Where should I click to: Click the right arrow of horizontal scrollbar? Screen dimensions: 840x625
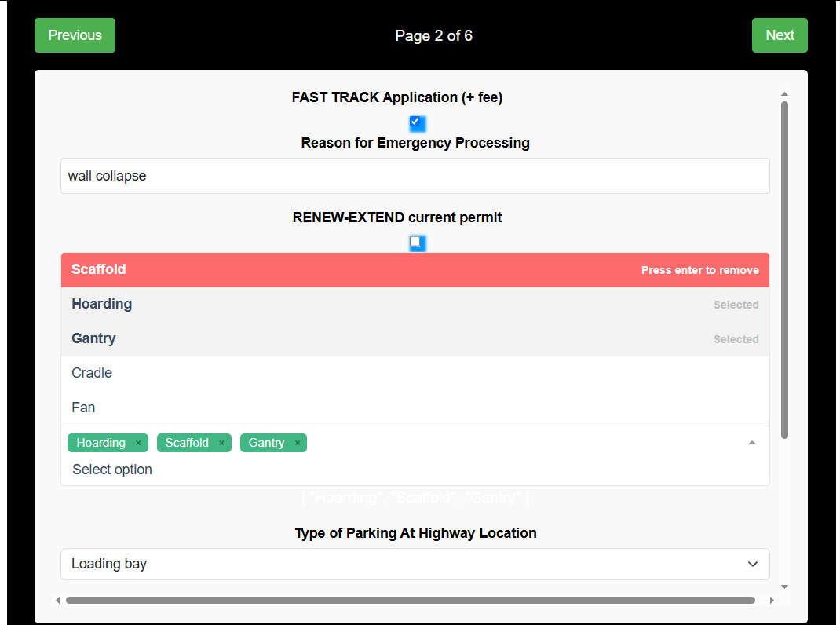point(772,600)
